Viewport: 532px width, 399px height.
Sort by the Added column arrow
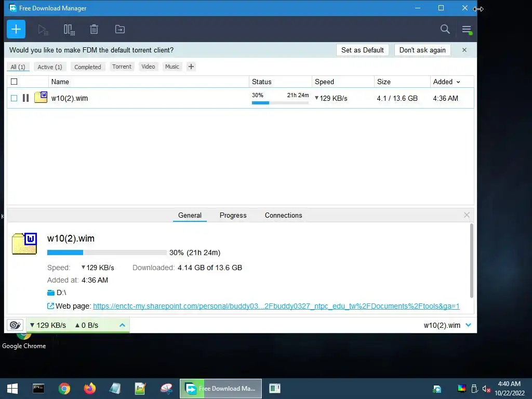pos(458,82)
